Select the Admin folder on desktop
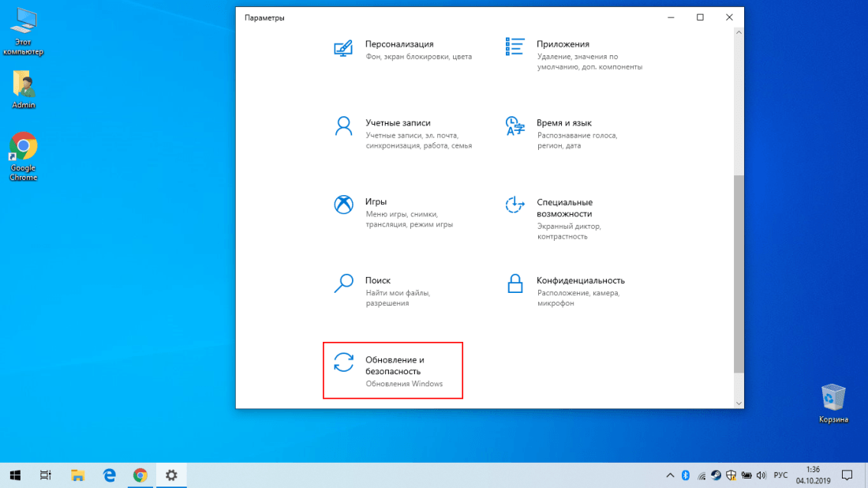 [23, 89]
